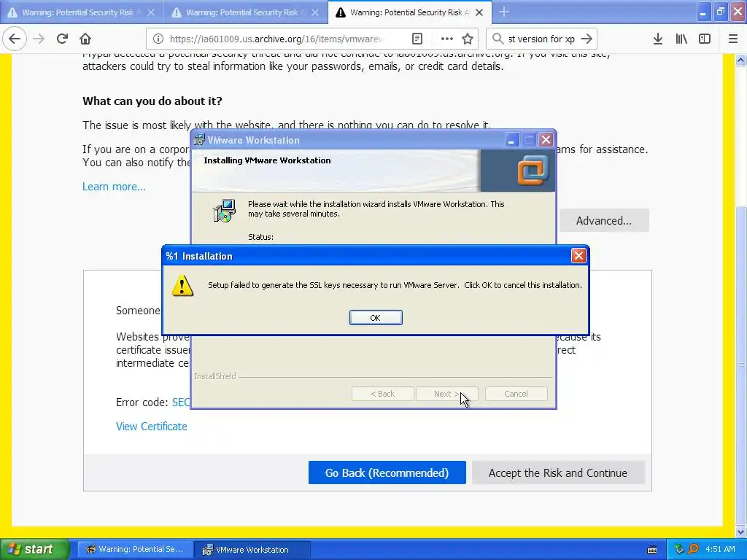Click OK in the Installation error dialog

click(x=376, y=318)
